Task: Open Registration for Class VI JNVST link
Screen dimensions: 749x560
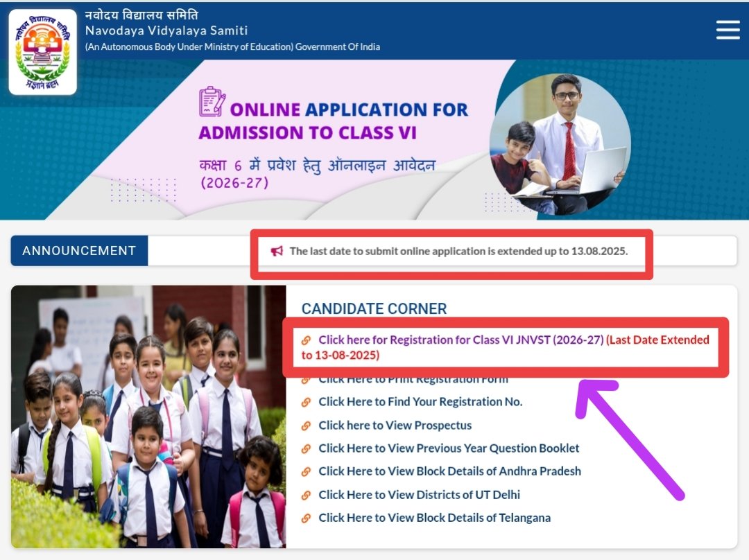Action: coord(506,347)
